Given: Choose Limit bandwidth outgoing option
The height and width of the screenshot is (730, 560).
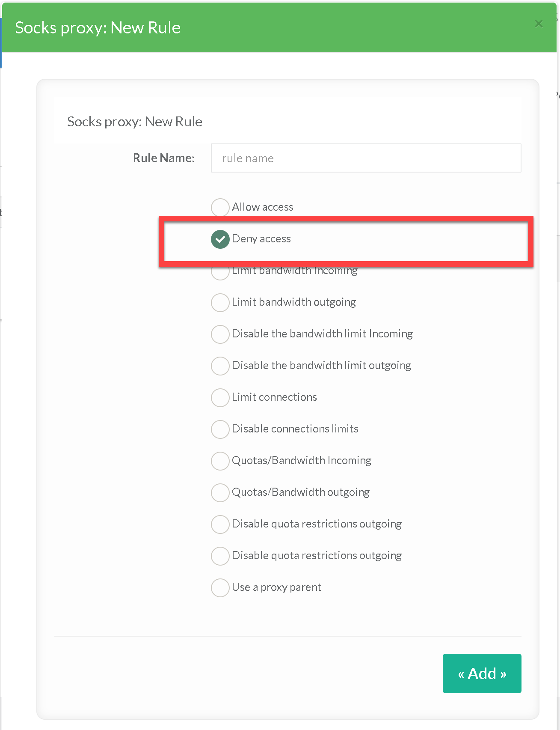Looking at the screenshot, I should click(x=220, y=302).
